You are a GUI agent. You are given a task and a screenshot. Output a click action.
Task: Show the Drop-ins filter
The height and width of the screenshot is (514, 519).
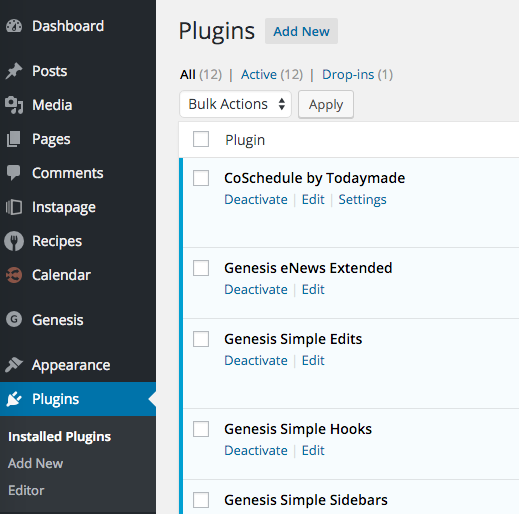point(348,75)
